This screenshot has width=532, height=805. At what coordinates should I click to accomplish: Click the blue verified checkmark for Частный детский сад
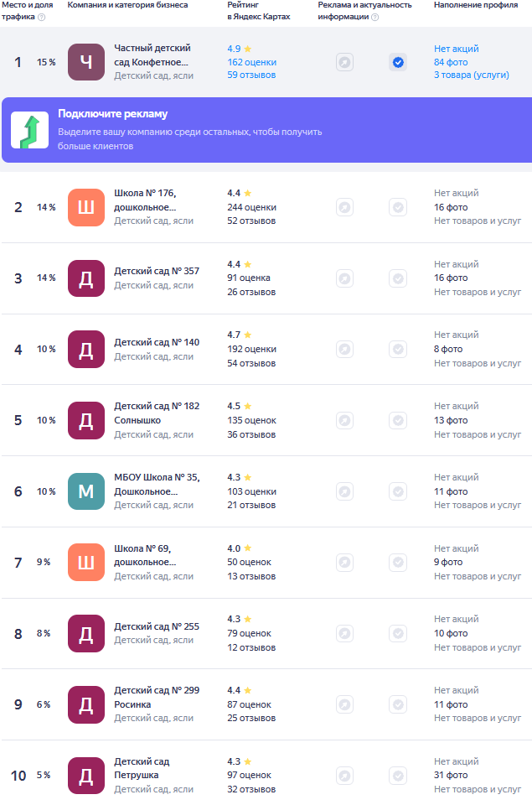(398, 63)
